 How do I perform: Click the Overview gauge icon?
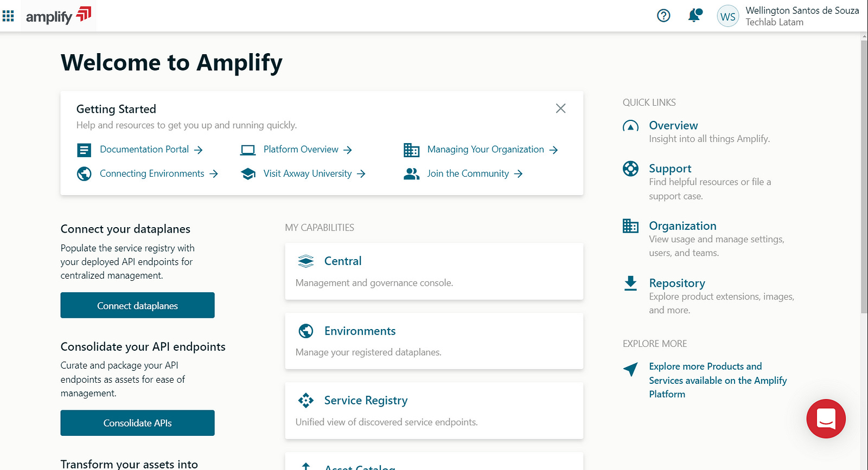[630, 126]
